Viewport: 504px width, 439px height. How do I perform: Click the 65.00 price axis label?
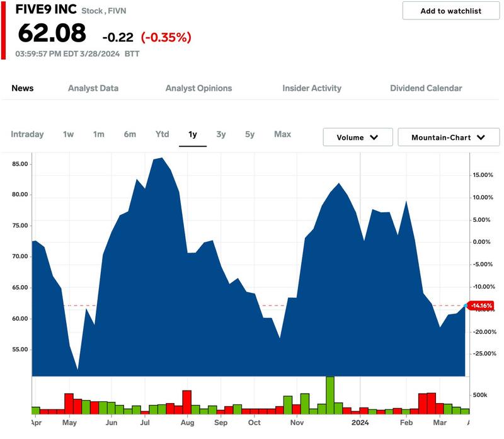click(x=20, y=288)
